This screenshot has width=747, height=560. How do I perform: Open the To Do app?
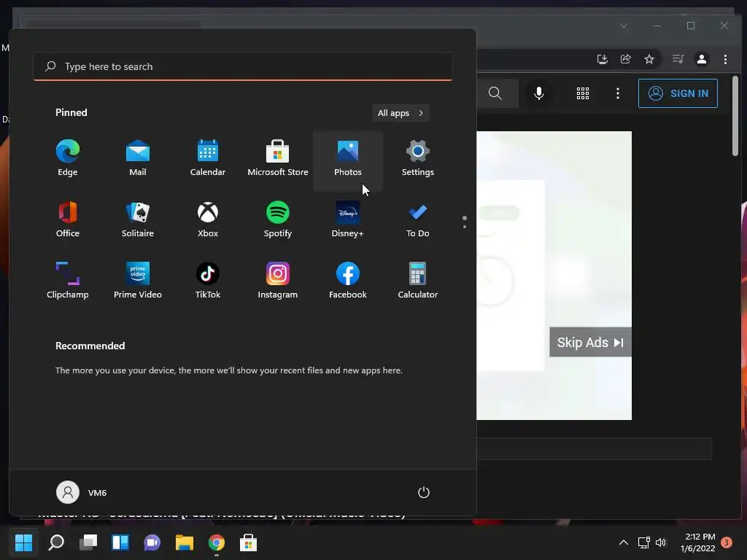coord(418,219)
